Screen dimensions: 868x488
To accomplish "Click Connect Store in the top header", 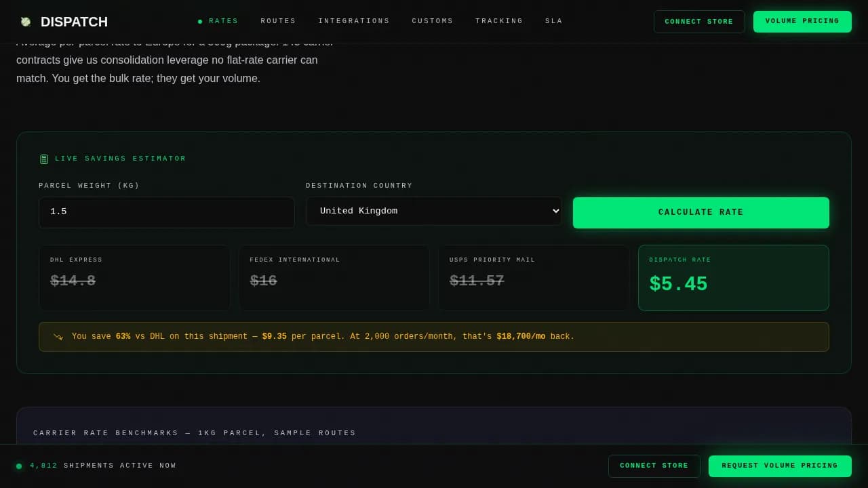I will [699, 22].
